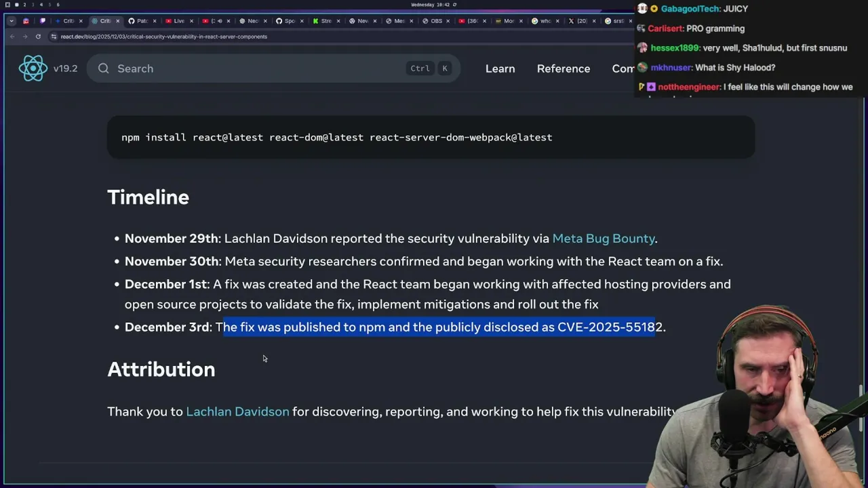Open the Meta Bug Bounty link
Image resolution: width=868 pixels, height=488 pixels.
604,239
